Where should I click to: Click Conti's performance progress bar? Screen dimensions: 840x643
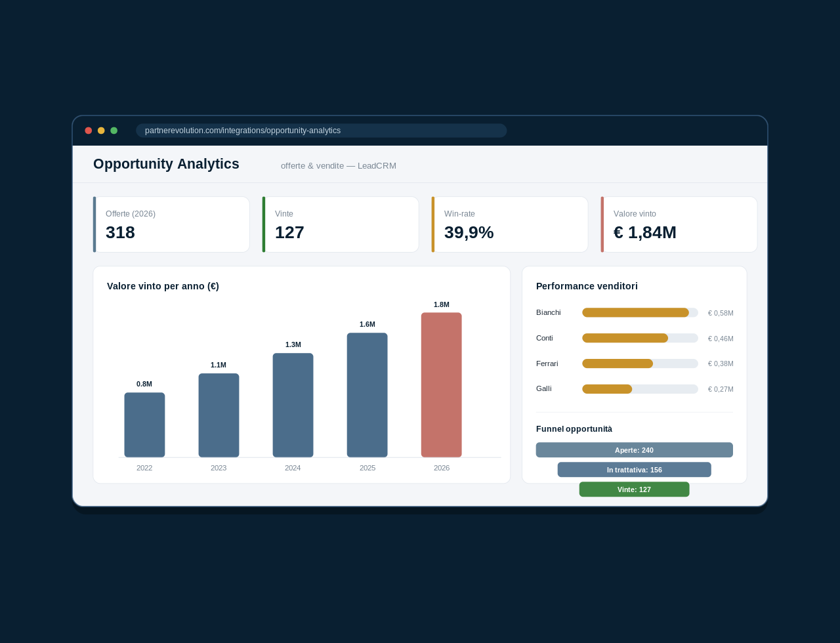tap(640, 338)
